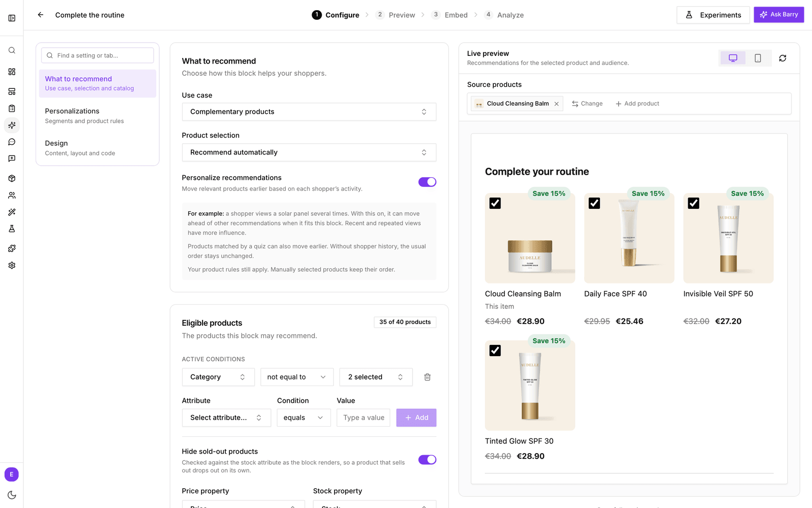Viewport: 812px width, 508px height.
Task: Switch live preview to desktop view
Action: 733,58
